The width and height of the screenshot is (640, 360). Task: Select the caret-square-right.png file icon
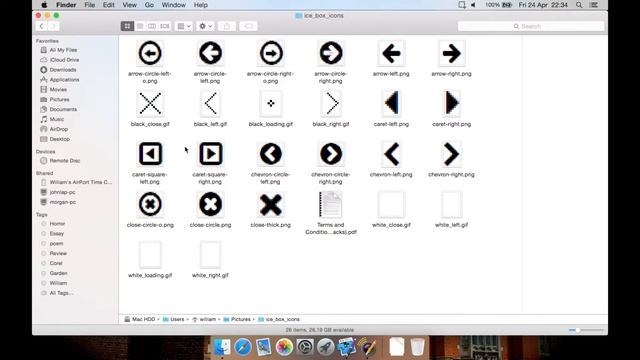pos(210,154)
